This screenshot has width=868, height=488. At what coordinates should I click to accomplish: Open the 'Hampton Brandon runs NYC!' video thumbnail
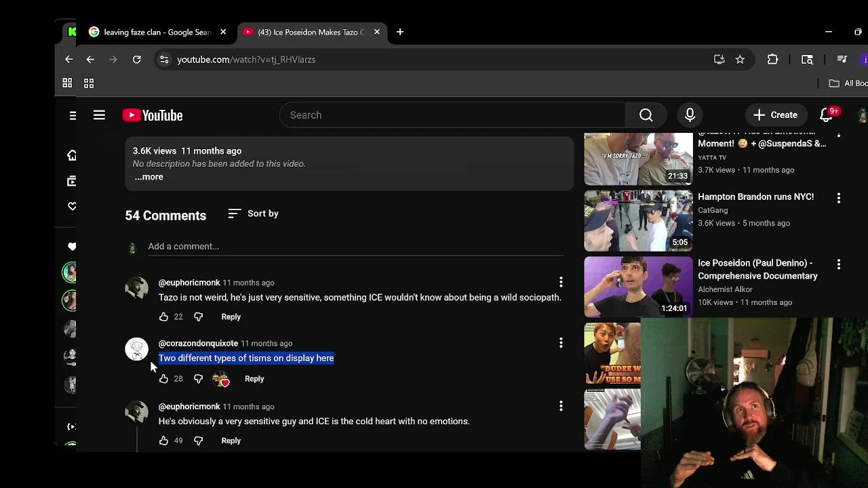coord(638,221)
